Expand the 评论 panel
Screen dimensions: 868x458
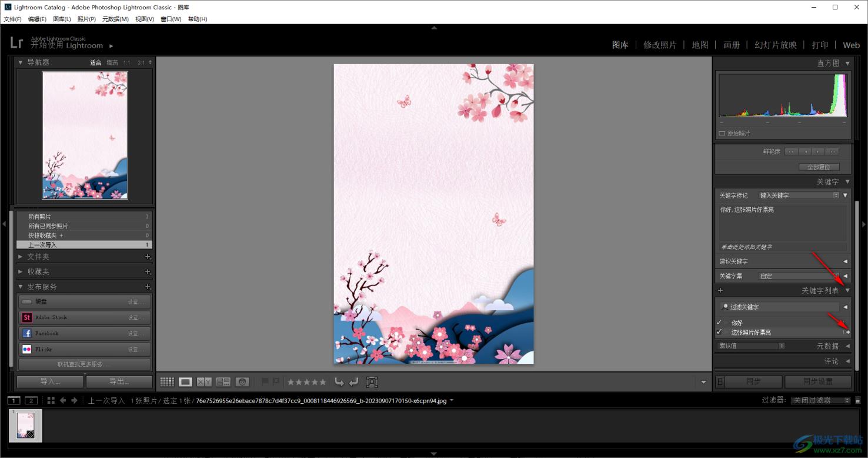pos(847,361)
